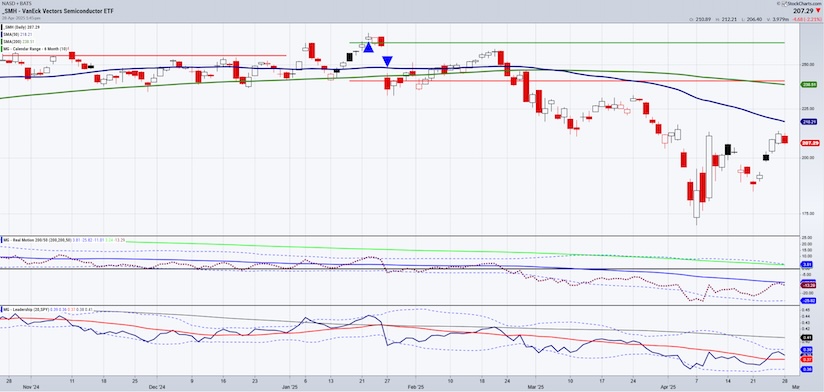Click the "Mar '25" date axis label
The width and height of the screenshot is (824, 392).
tap(534, 386)
